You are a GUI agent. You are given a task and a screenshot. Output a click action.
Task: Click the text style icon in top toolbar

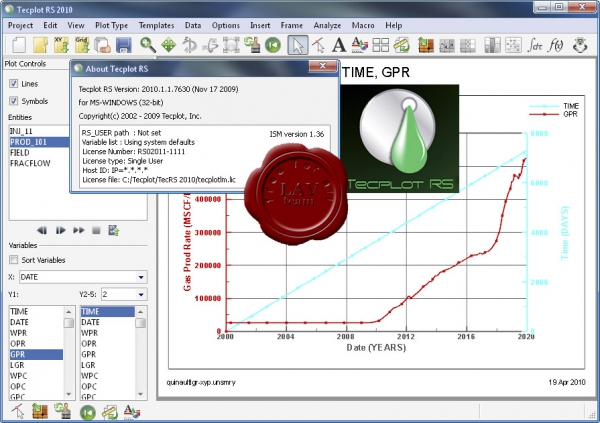[x=360, y=45]
